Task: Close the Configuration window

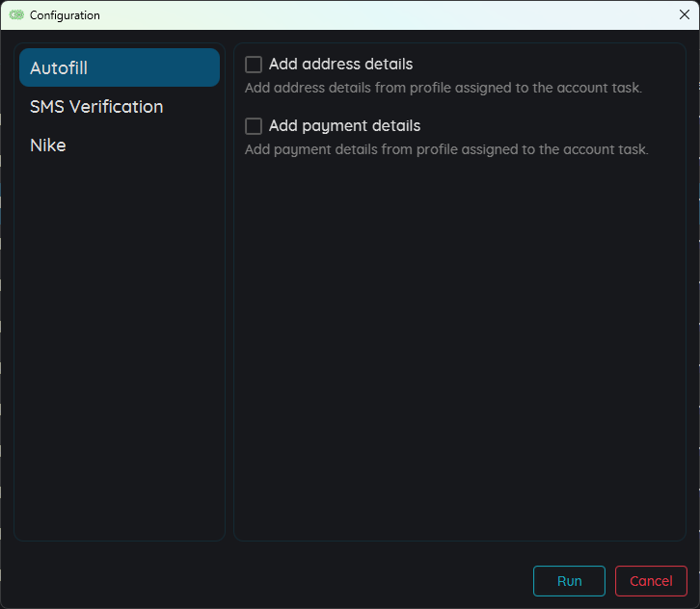Action: pos(684,14)
